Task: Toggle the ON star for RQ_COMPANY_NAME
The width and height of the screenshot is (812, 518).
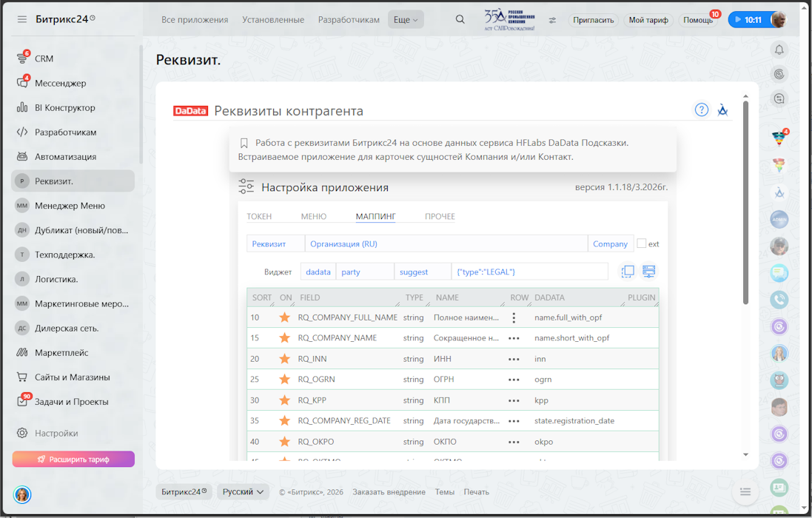Action: pos(284,338)
